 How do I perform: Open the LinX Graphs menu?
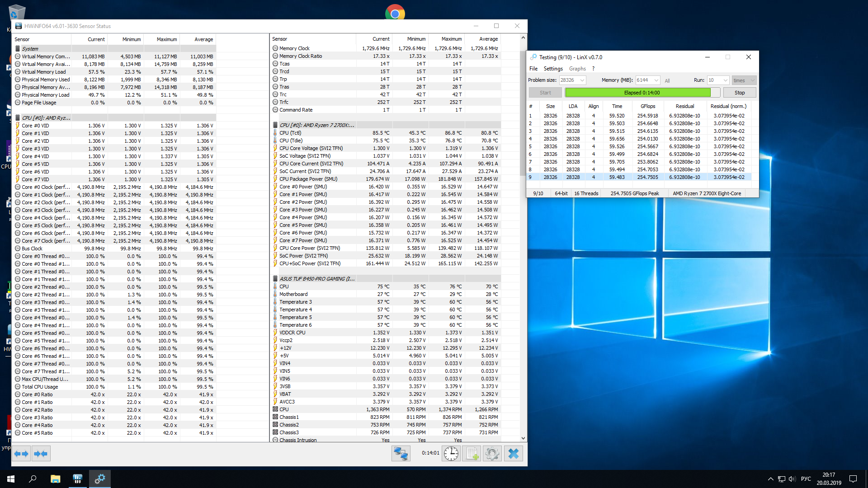(x=577, y=69)
